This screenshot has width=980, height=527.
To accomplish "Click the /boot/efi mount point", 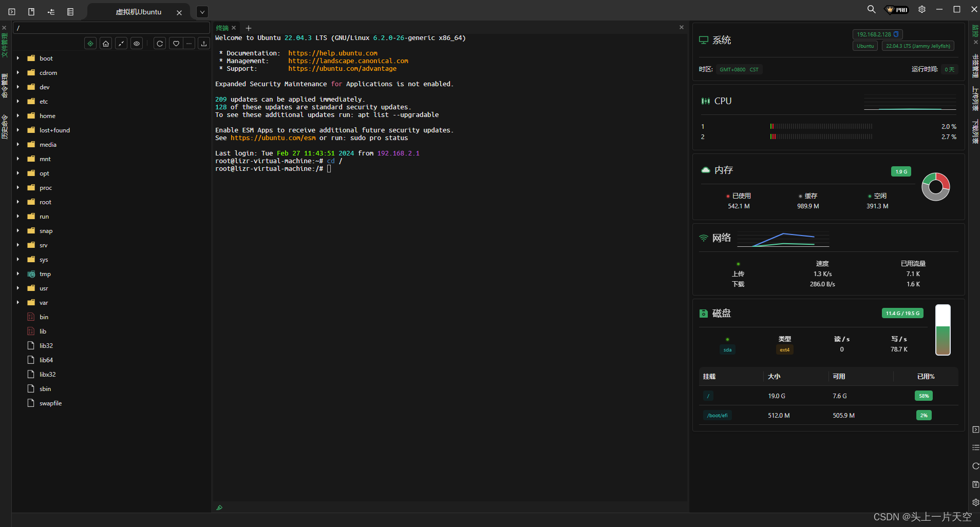I will point(717,416).
